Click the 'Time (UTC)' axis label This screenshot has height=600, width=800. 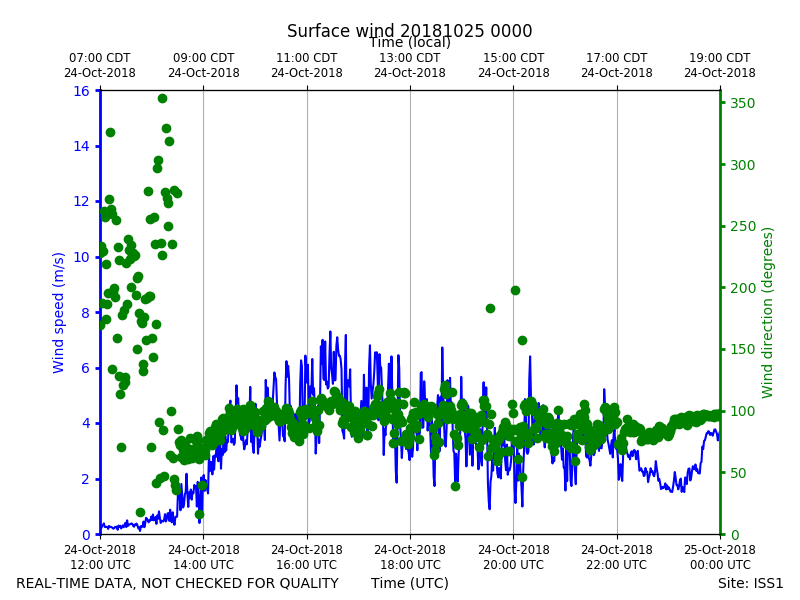point(410,583)
